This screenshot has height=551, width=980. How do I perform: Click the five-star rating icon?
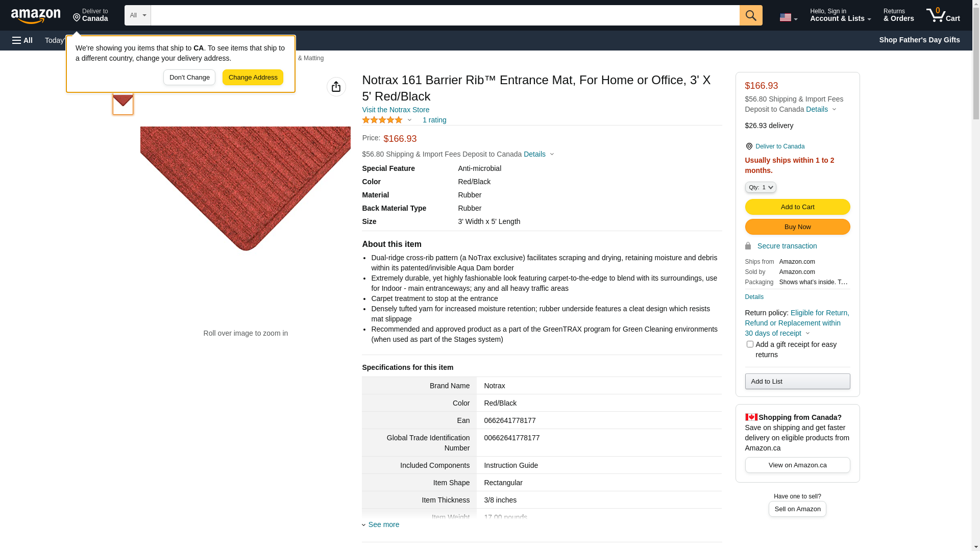coord(382,120)
